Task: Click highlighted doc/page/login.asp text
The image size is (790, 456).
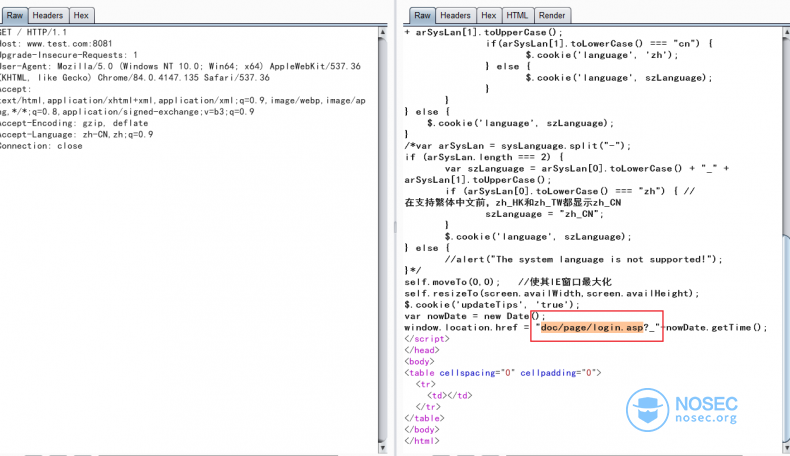Action: click(592, 328)
